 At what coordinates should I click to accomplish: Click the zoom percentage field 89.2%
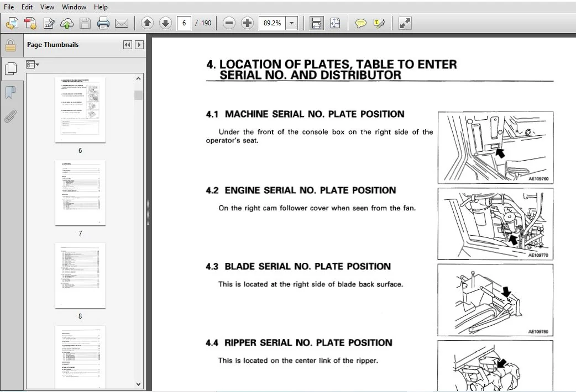click(272, 23)
